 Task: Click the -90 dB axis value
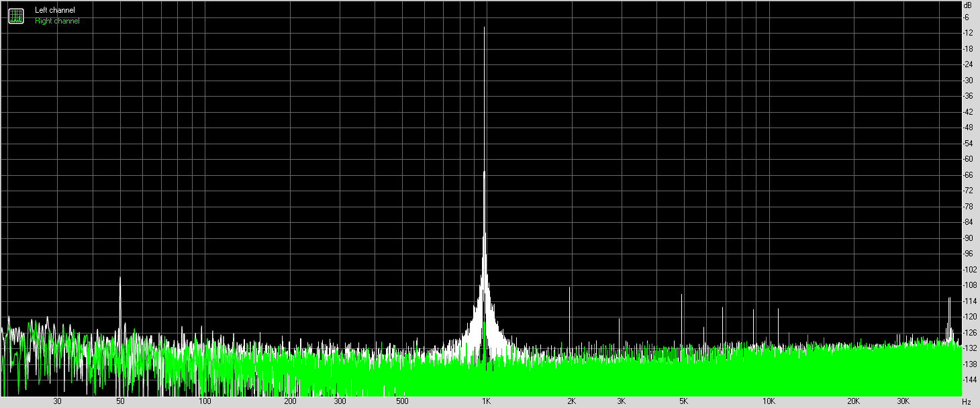tap(969, 238)
